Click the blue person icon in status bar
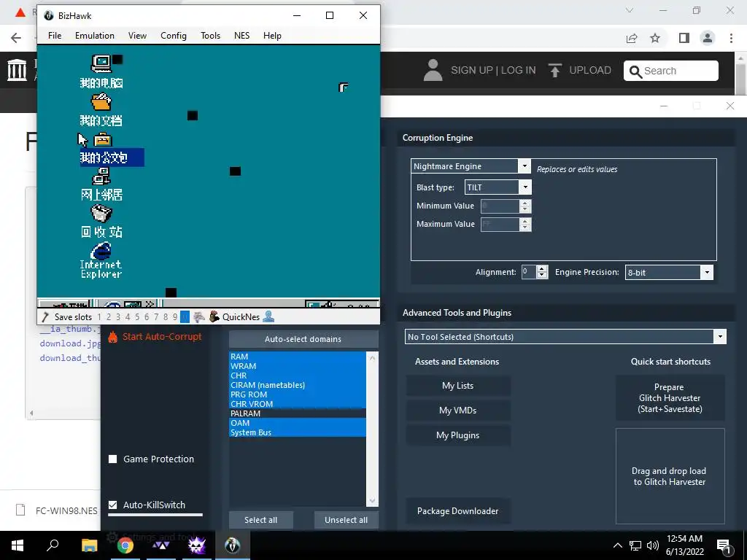The width and height of the screenshot is (747, 560). click(x=268, y=316)
